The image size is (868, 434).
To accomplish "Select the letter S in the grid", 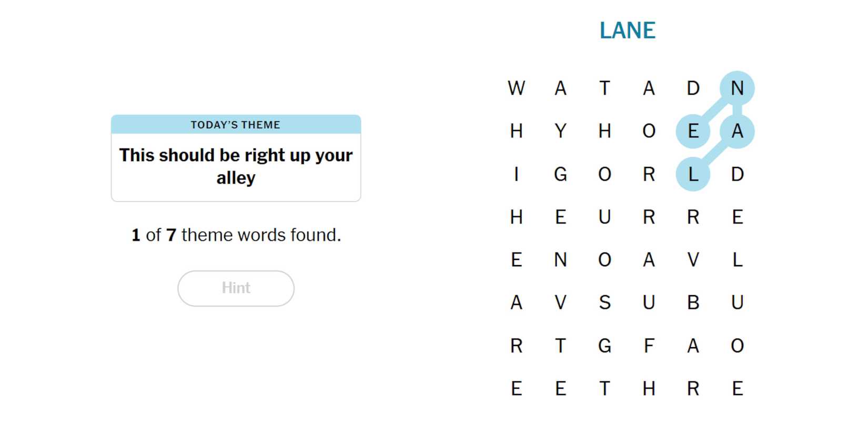I will coord(604,302).
